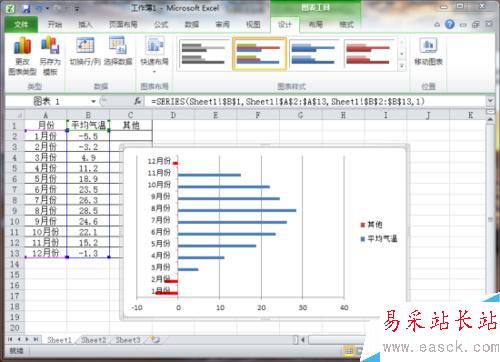The image size is (500, 362).
Task: Switch to the View ribbon tab
Action: click(253, 24)
